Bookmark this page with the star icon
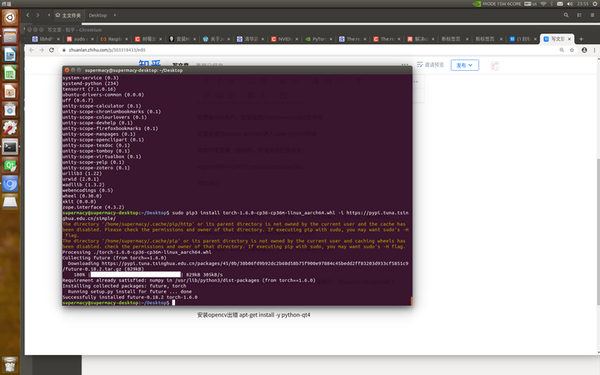This screenshot has height=375, width=600. pyautogui.click(x=572, y=50)
